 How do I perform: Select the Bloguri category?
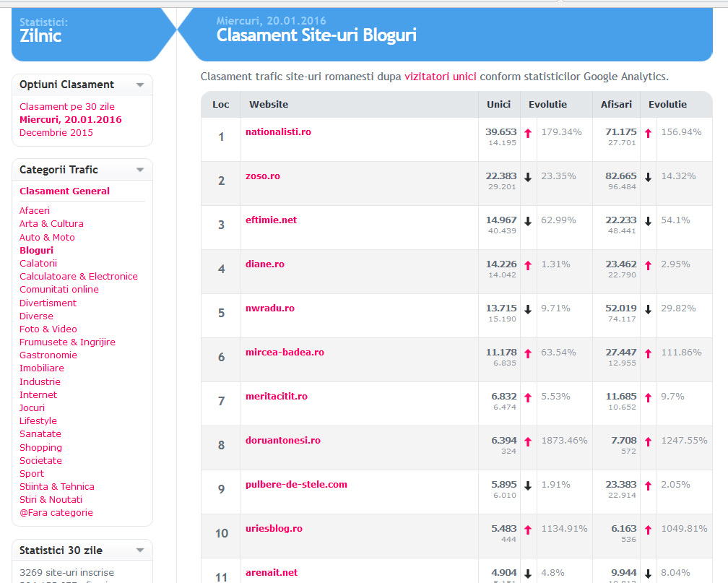36,251
